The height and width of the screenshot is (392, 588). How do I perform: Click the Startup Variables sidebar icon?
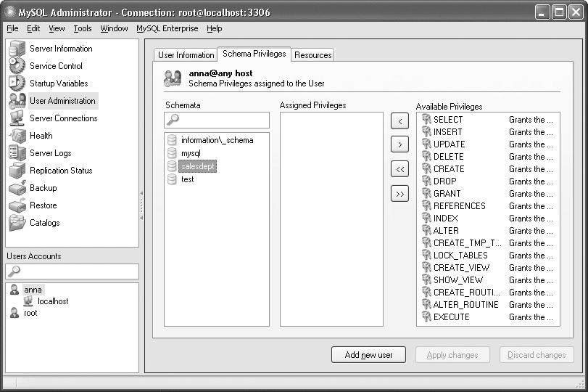[17, 83]
